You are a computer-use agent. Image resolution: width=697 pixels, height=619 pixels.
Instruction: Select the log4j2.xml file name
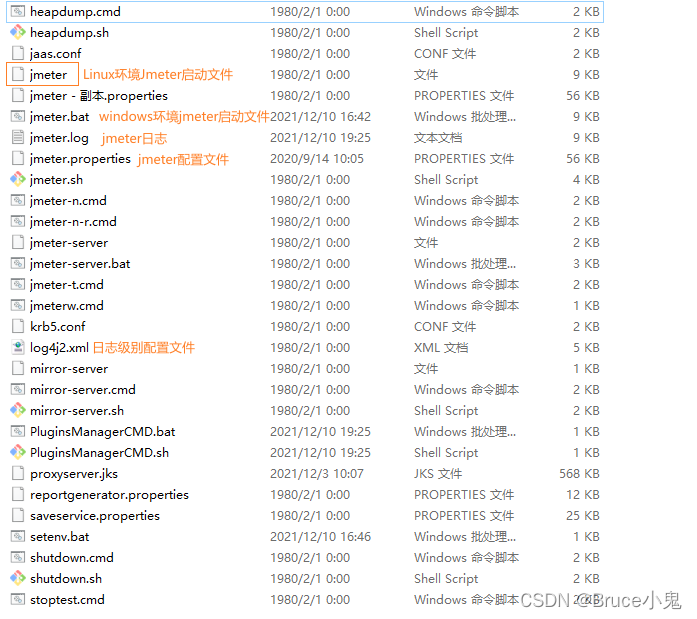pyautogui.click(x=60, y=347)
